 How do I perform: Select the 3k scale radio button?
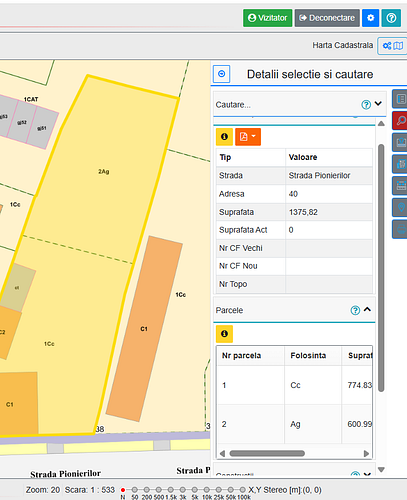click(x=182, y=490)
